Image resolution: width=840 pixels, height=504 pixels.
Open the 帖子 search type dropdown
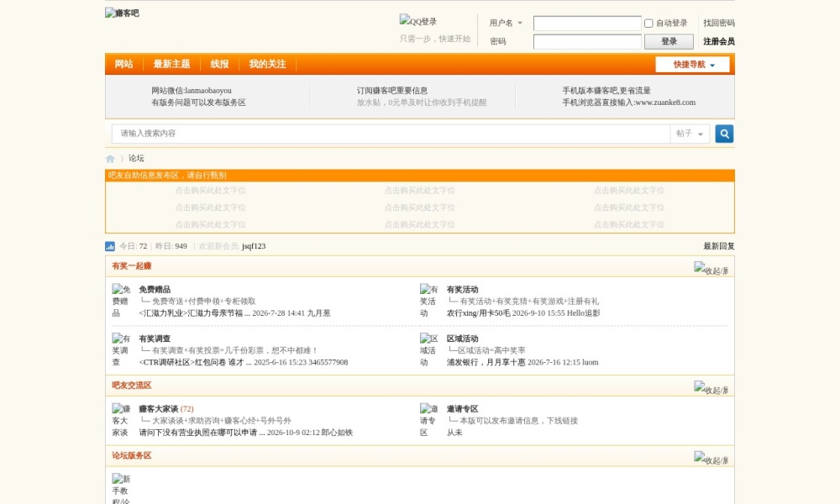pos(690,134)
